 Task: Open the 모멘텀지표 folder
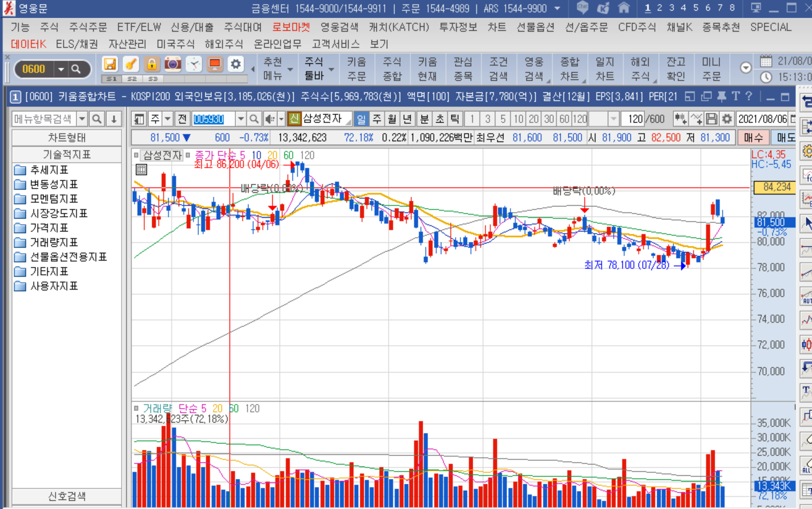54,199
